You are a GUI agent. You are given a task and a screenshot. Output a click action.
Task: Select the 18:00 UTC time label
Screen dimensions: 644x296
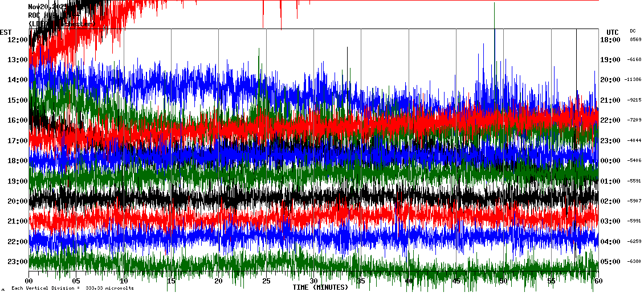(610, 40)
